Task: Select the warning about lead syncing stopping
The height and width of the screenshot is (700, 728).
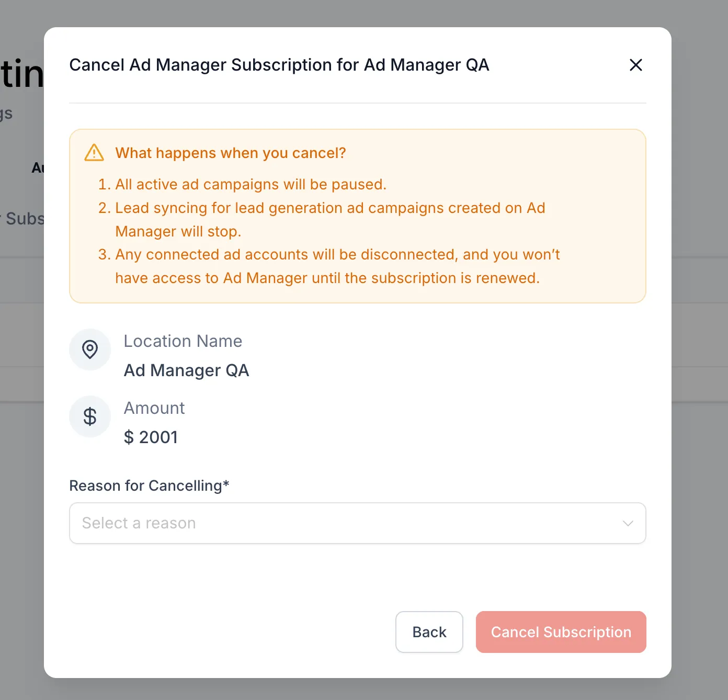Action: tap(322, 219)
